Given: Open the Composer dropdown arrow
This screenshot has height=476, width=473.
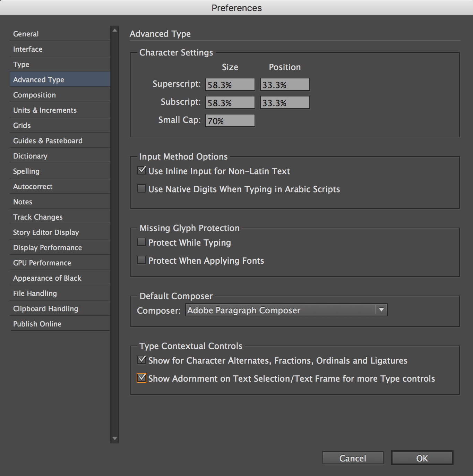Looking at the screenshot, I should pyautogui.click(x=381, y=310).
